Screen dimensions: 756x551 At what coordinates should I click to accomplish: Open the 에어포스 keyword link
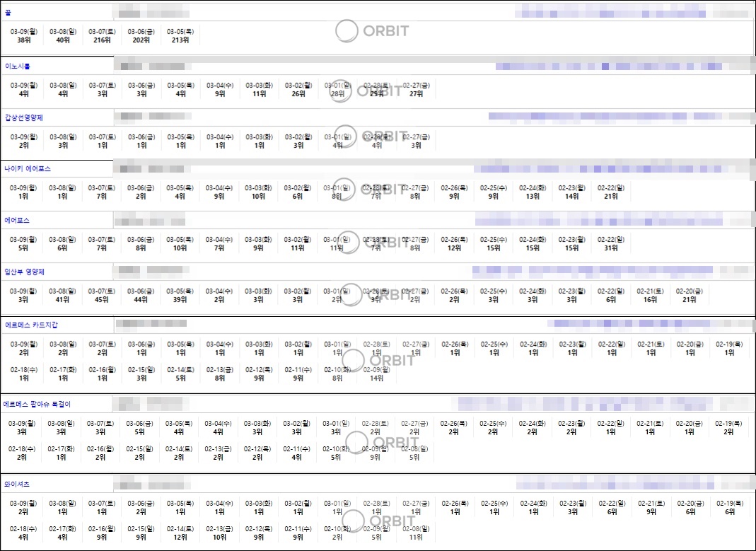17,221
